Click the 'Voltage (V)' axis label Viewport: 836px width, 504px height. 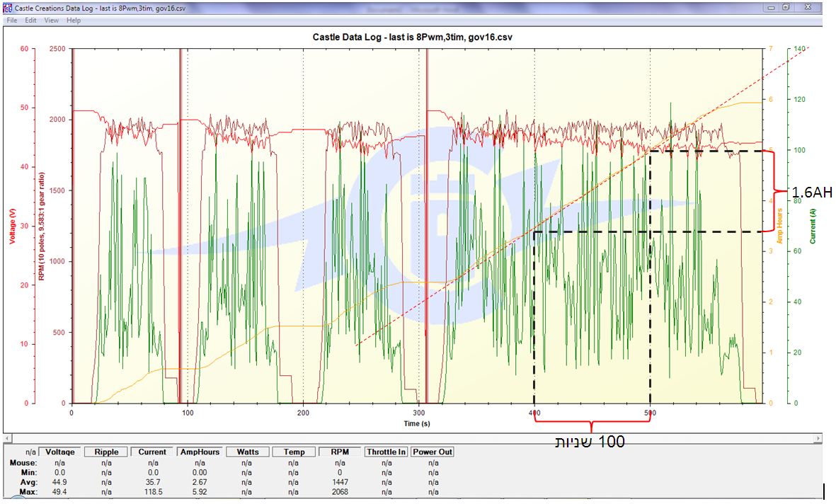coord(12,226)
